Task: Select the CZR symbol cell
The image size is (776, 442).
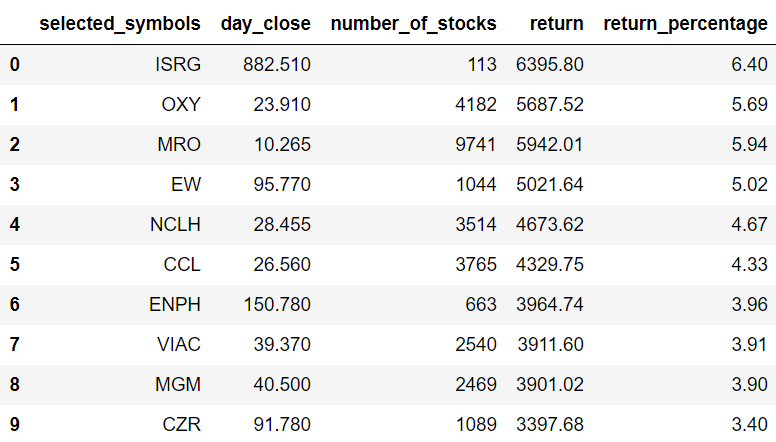Action: pyautogui.click(x=181, y=425)
